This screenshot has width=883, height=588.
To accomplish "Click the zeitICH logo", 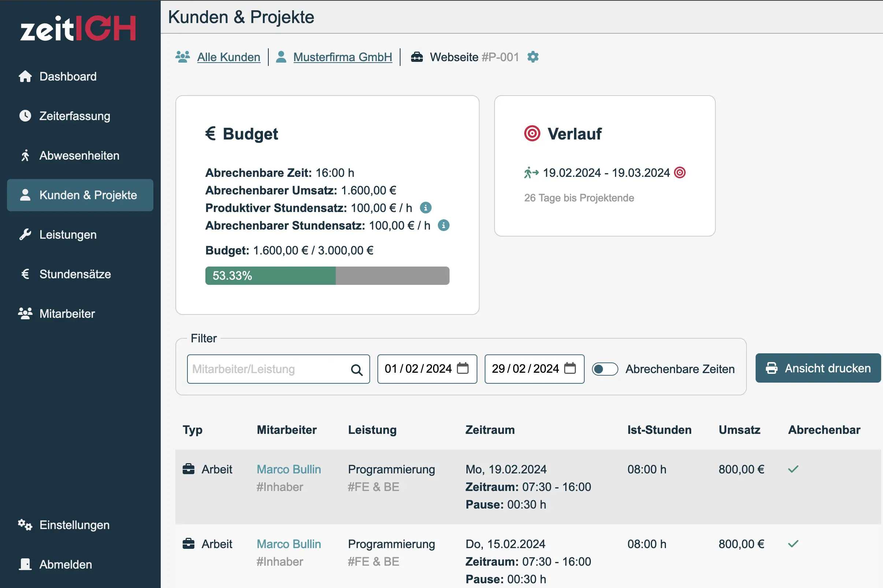I will click(x=78, y=28).
